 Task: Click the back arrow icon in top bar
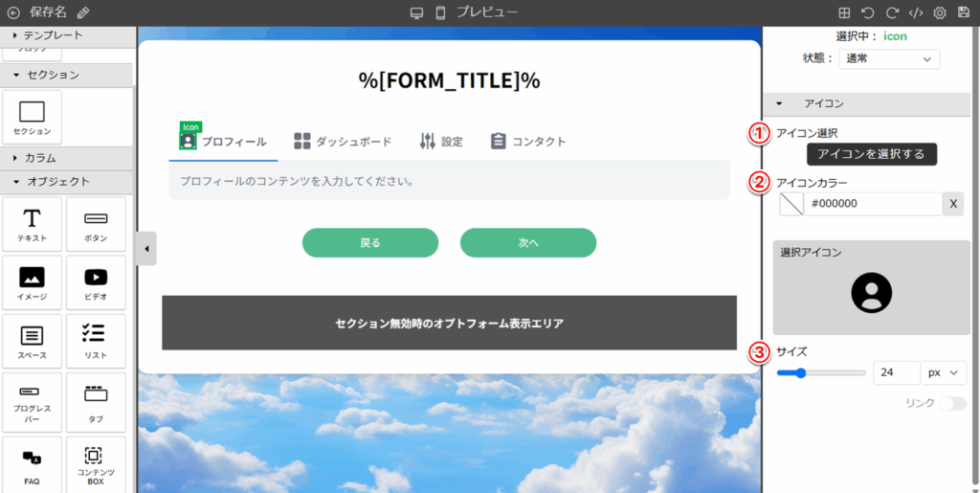[x=13, y=13]
